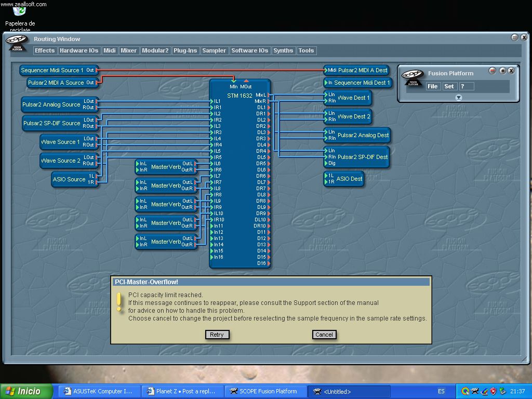Close the Routing Window
This screenshot has height=399, width=532.
point(524,37)
